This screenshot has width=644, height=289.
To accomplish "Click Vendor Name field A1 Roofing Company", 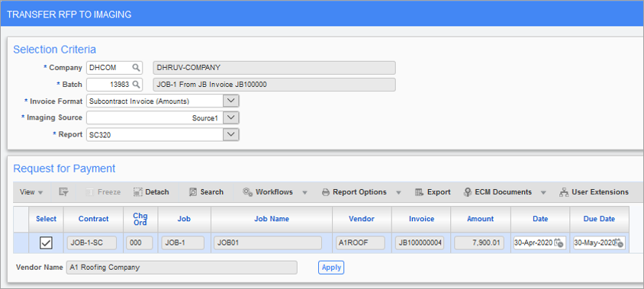I will coord(182,267).
